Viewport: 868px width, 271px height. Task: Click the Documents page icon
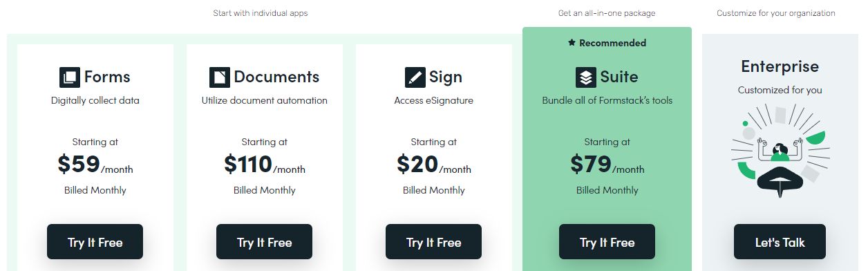[x=220, y=77]
